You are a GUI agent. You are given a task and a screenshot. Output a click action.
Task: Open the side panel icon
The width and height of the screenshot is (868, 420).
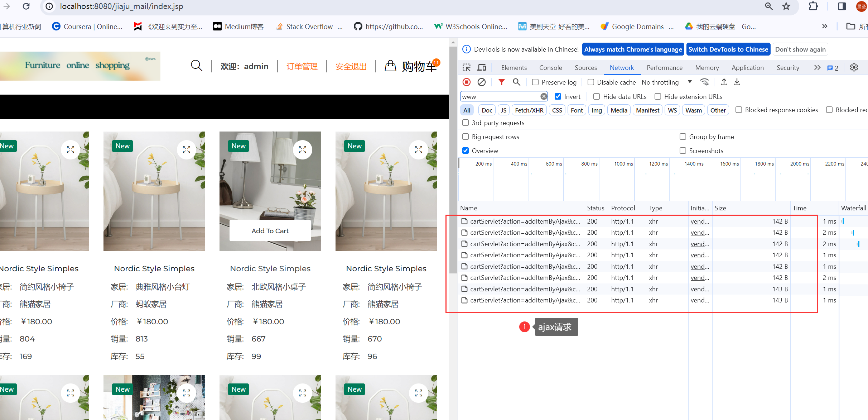coord(842,6)
